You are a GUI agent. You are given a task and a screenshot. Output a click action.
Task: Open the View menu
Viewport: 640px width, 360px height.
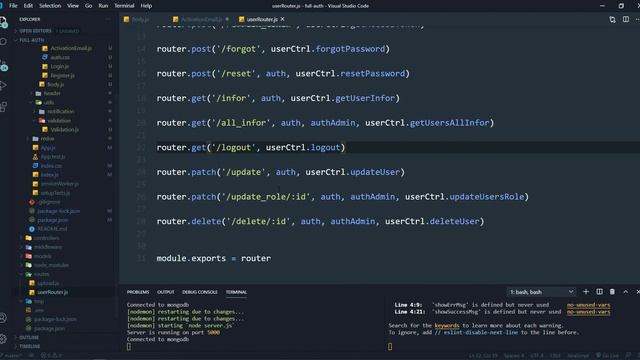click(73, 6)
